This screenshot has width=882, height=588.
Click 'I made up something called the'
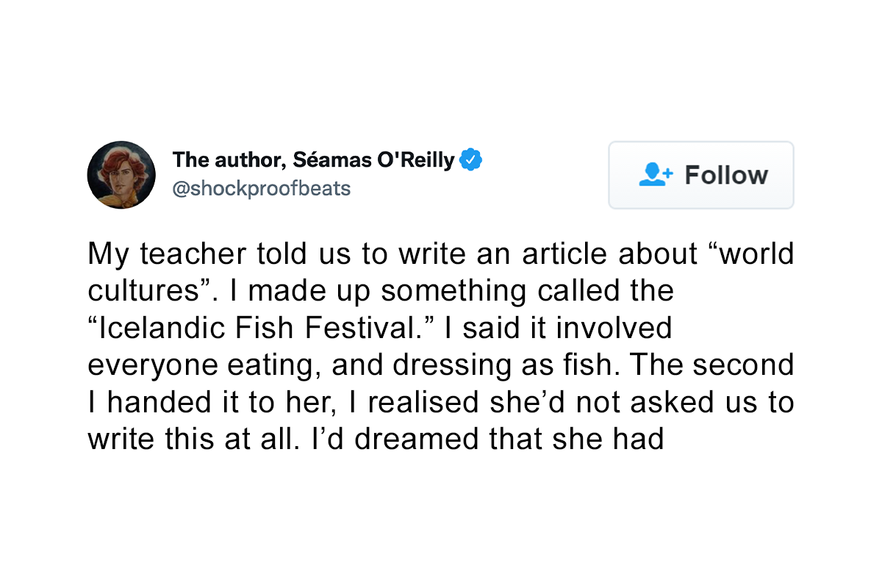click(x=451, y=291)
